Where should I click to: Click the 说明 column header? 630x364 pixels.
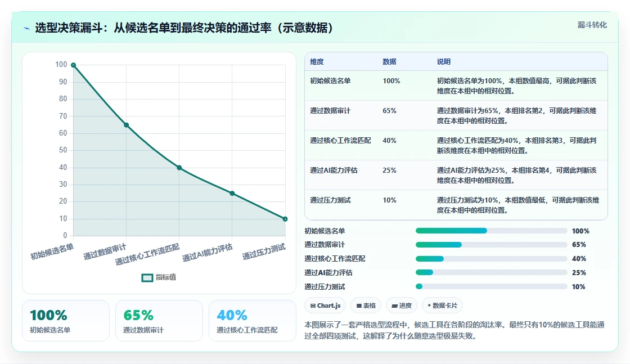444,62
